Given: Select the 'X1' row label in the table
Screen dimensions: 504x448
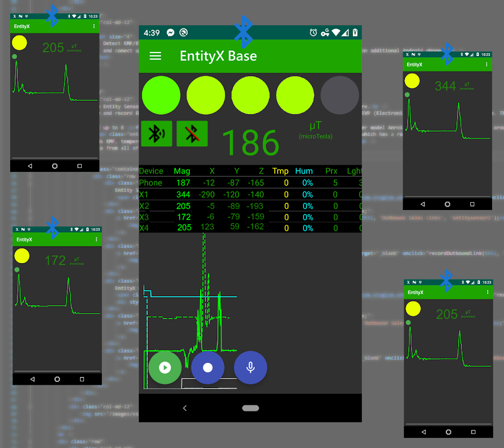Looking at the screenshot, I should coord(144,194).
